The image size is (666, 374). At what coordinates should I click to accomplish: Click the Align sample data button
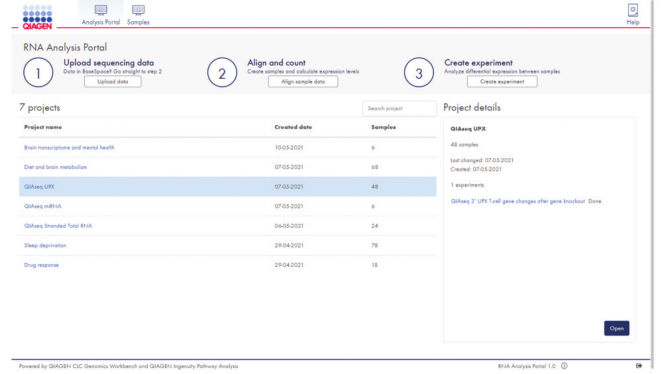coord(303,82)
